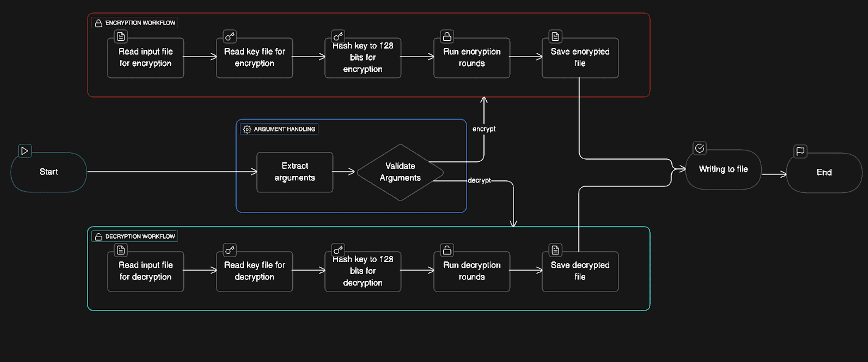Click the play icon above Start node
The height and width of the screenshot is (362, 868).
point(25,151)
